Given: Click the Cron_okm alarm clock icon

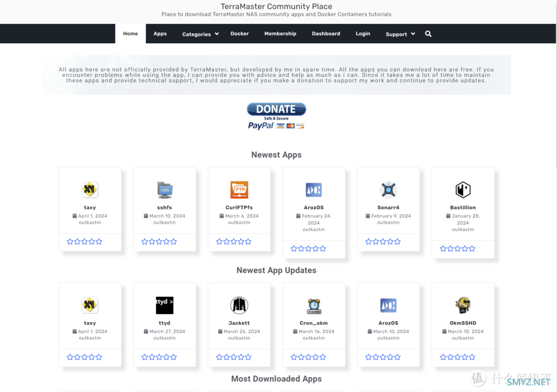Looking at the screenshot, I should (314, 306).
